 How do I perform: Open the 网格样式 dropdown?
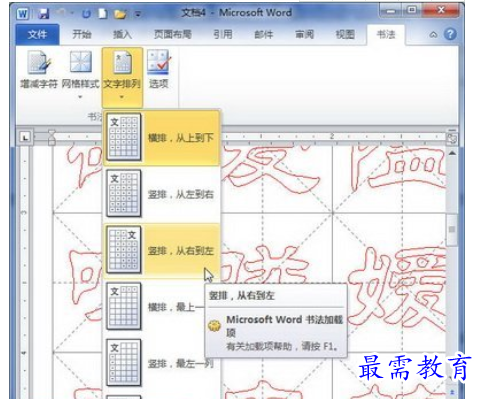(x=80, y=74)
